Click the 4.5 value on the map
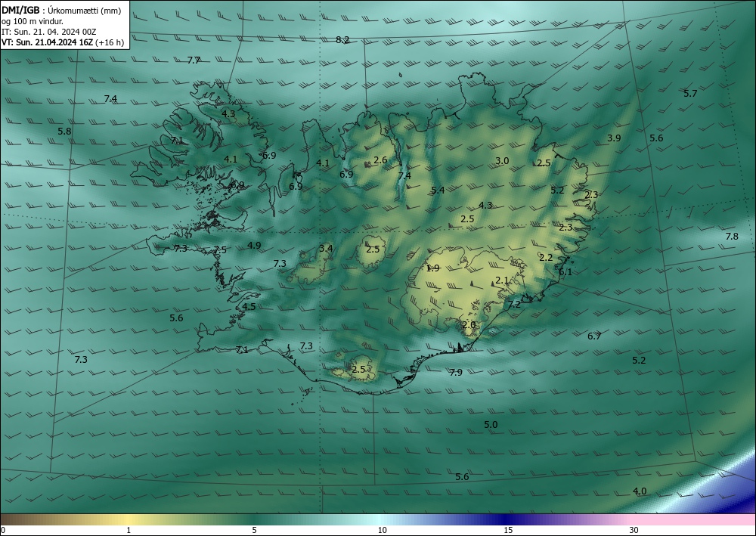 click(249, 307)
